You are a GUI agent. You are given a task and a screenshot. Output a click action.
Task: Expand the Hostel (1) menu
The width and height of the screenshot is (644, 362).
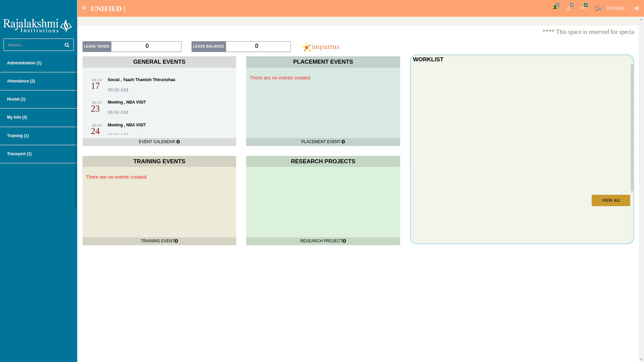click(x=39, y=99)
